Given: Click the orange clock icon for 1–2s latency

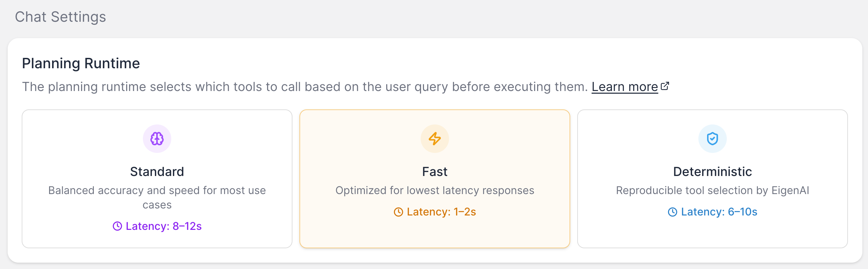Looking at the screenshot, I should coord(398,212).
